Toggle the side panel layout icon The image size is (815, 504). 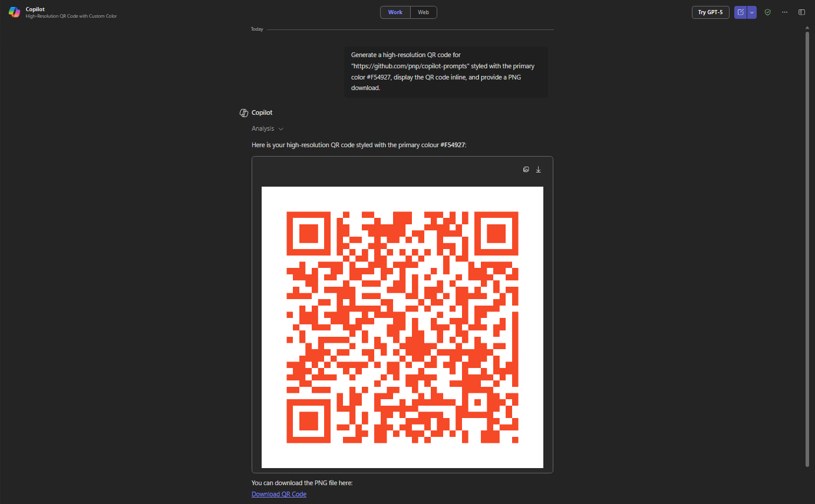801,12
